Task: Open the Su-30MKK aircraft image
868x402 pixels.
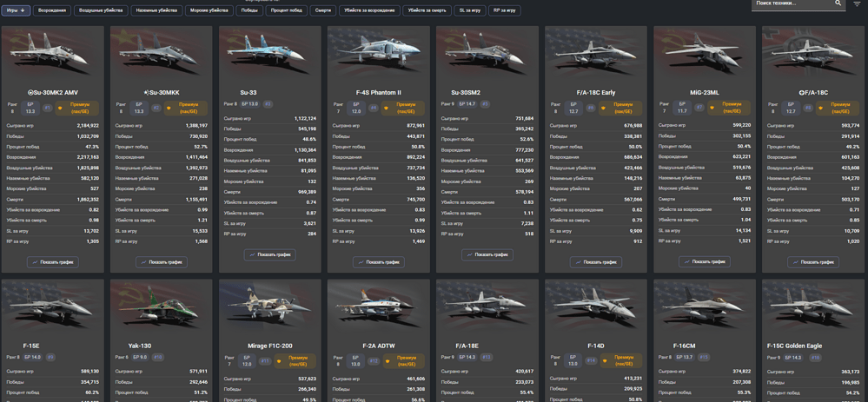Action: point(161,54)
